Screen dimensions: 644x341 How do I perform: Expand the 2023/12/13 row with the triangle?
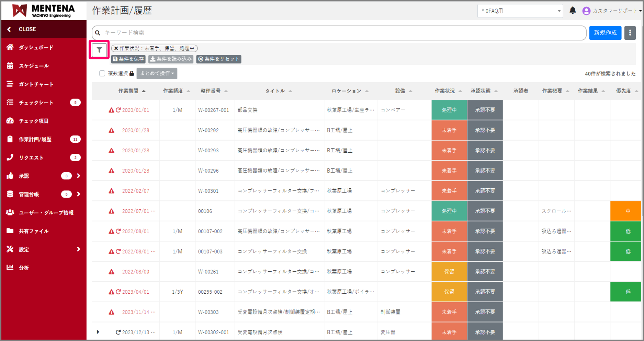pos(98,332)
